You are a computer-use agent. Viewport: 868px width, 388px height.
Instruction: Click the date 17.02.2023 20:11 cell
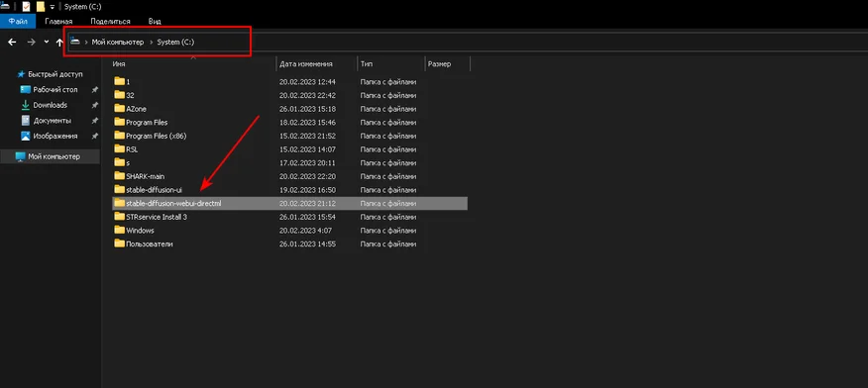[307, 163]
